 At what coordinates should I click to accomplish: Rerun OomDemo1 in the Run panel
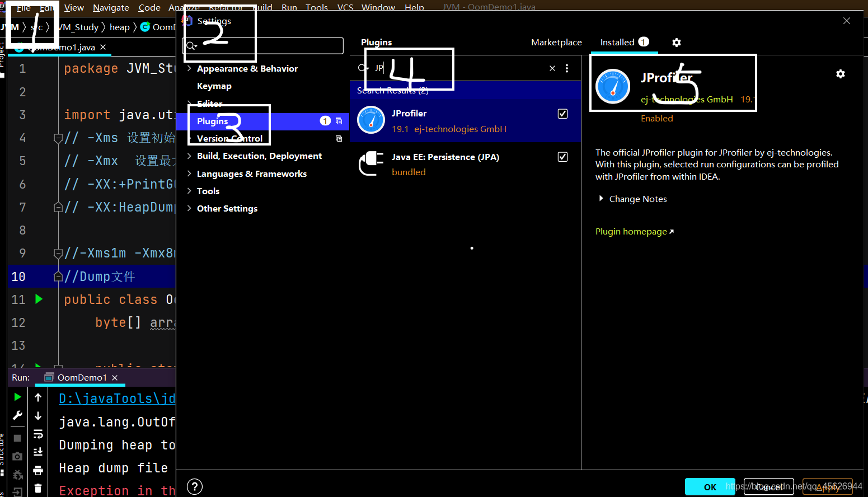pos(17,397)
